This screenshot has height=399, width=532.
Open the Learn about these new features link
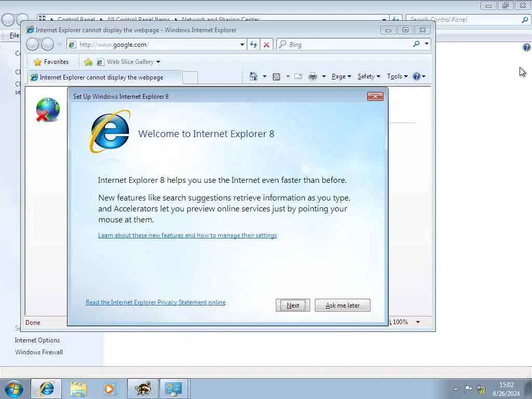[x=187, y=235]
